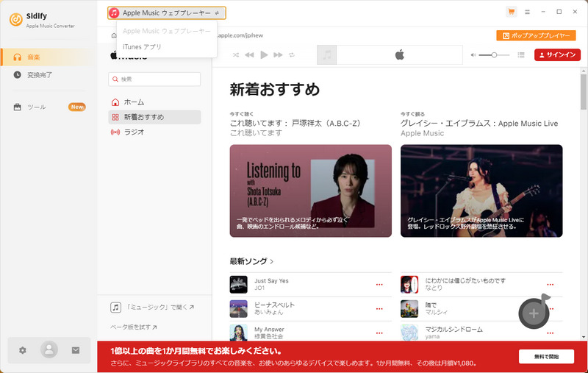Open the Listening to Shota Totsuka card
Viewport: 588px width, 373px height.
click(x=310, y=191)
